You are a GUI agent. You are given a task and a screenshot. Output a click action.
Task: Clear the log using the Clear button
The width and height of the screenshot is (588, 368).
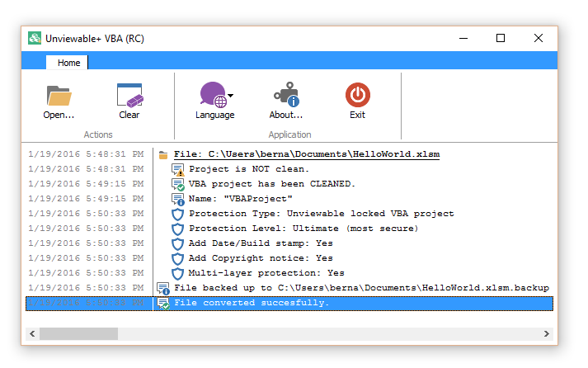click(x=129, y=101)
